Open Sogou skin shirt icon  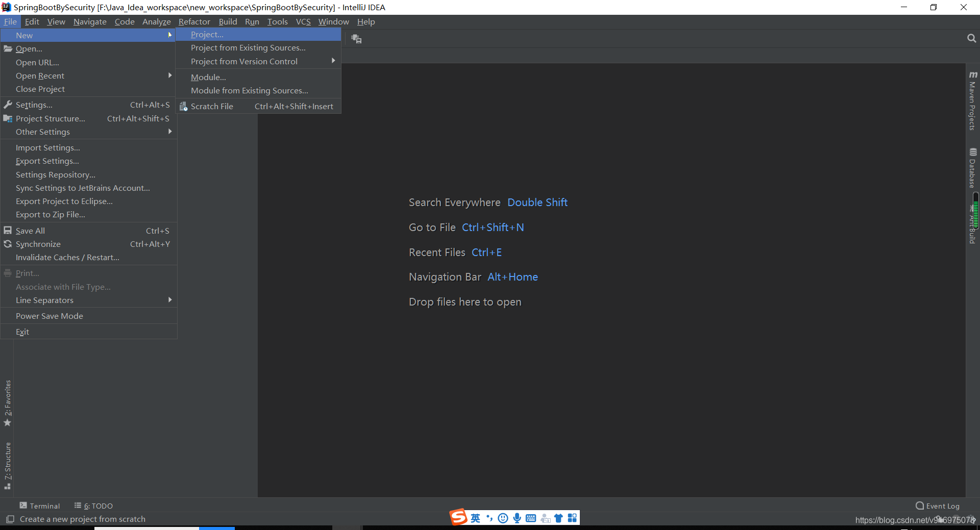(558, 518)
